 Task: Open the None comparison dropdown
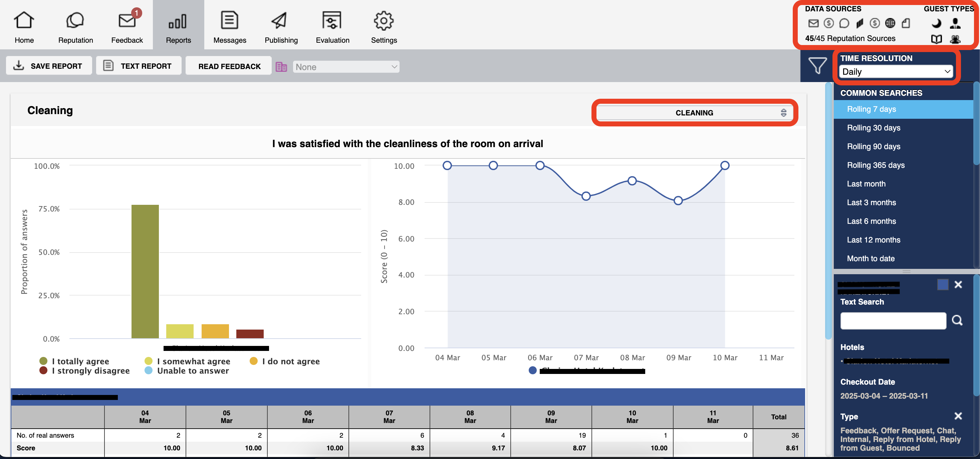point(346,67)
